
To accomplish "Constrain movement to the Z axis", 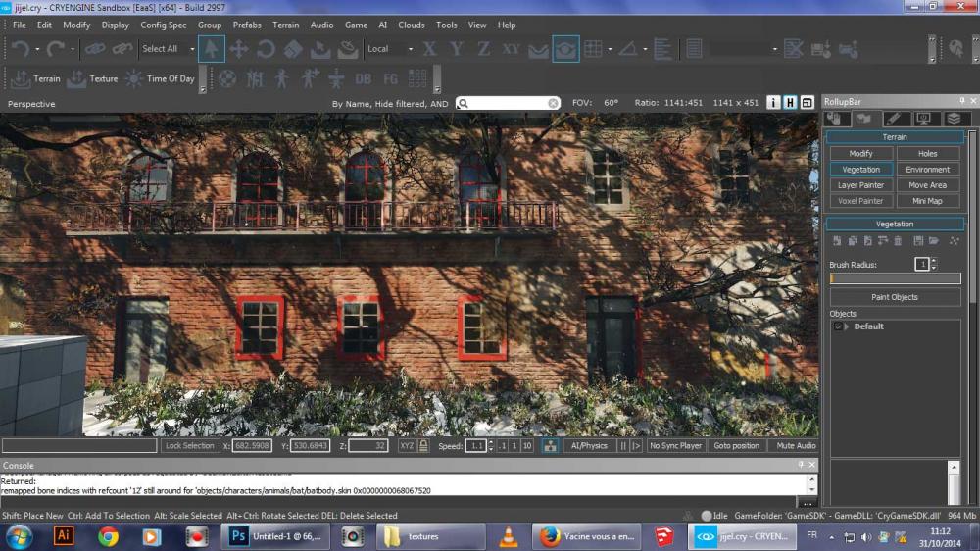I will 483,49.
